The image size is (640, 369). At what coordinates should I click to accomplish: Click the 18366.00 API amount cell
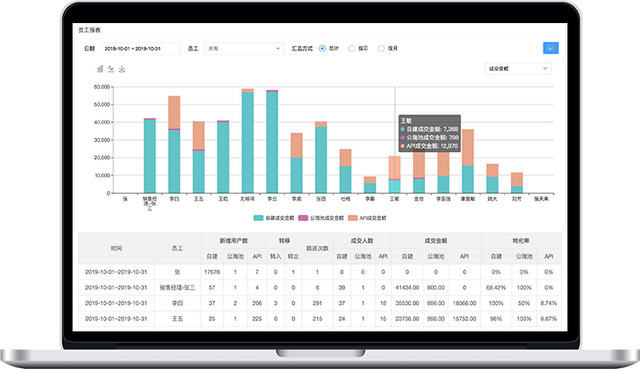tap(464, 303)
